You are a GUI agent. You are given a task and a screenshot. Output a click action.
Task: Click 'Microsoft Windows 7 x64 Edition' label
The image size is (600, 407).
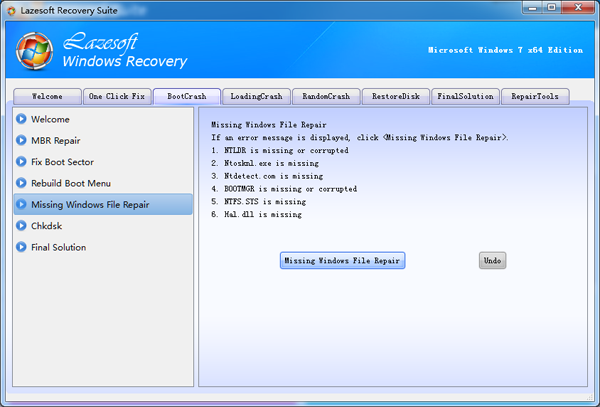pos(505,50)
